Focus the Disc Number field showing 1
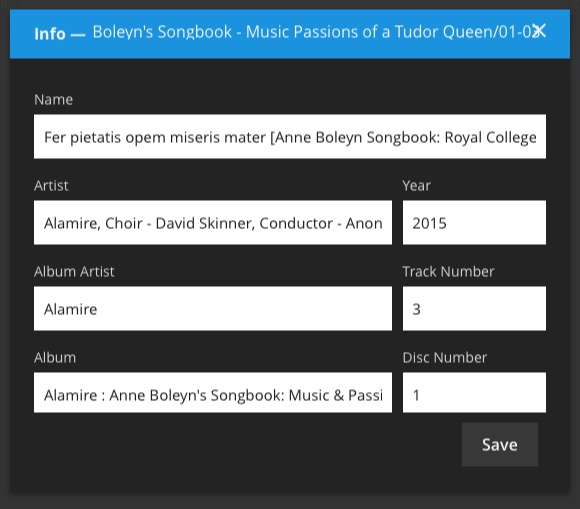580x509 pixels. 474,392
